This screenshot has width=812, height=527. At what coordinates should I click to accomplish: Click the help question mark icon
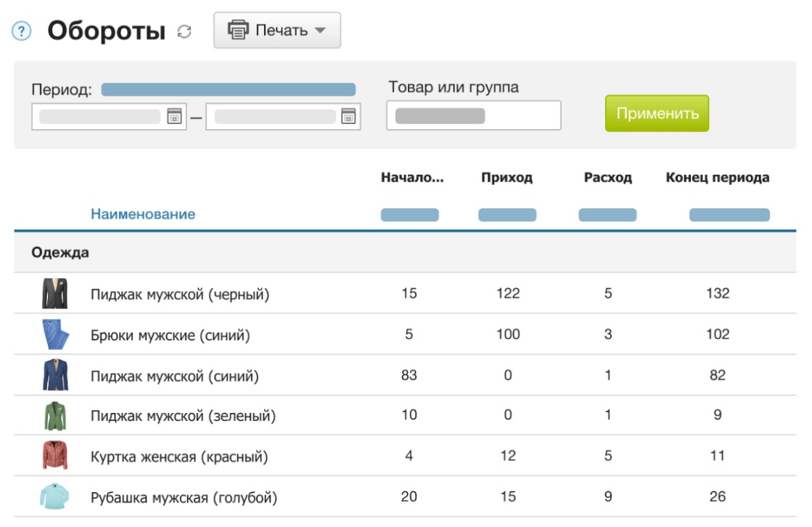(x=23, y=31)
